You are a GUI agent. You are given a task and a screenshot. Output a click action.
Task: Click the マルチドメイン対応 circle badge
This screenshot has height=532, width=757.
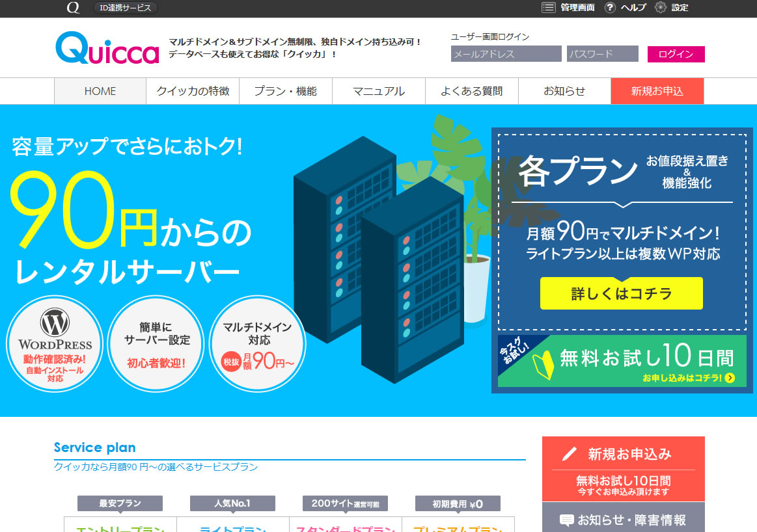[258, 343]
